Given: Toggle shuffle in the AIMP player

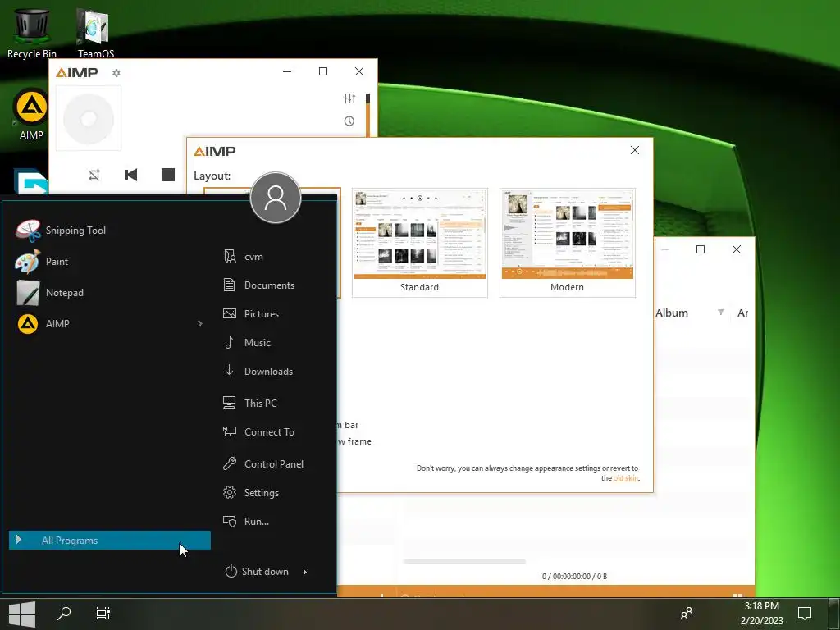Looking at the screenshot, I should click(x=94, y=175).
